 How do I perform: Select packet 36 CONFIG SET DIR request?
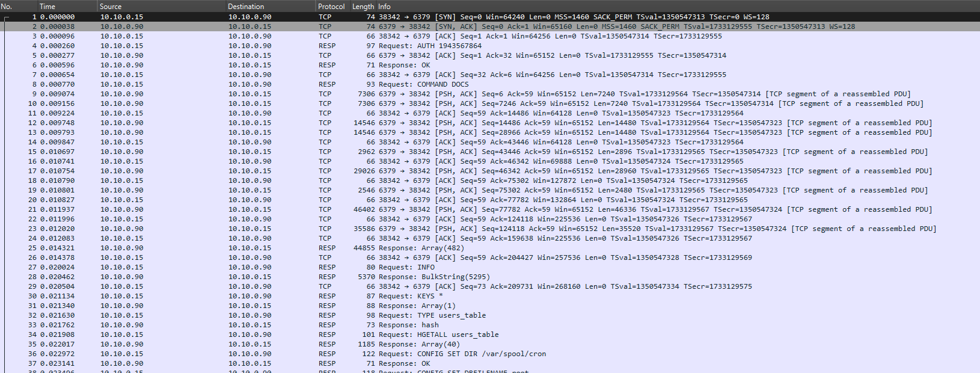click(x=490, y=354)
